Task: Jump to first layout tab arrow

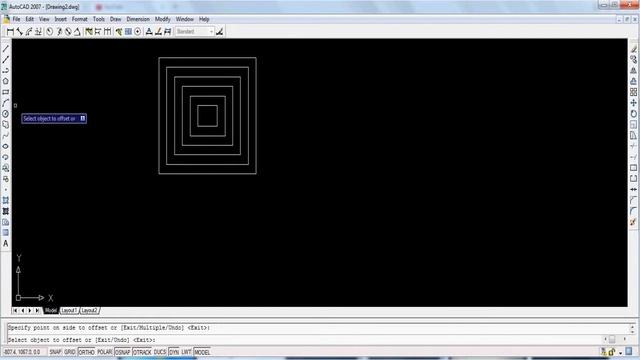Action: [x=15, y=311]
